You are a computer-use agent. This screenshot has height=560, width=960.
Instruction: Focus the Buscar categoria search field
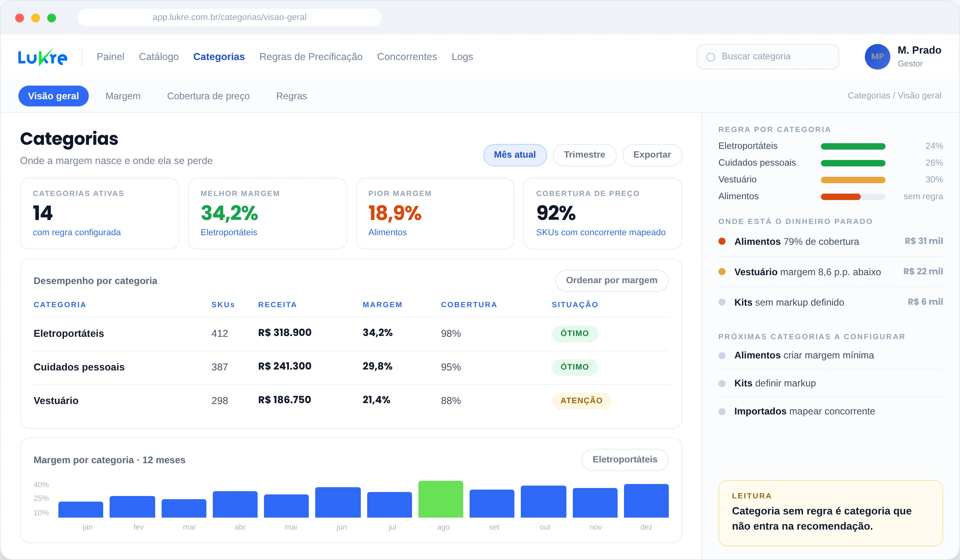[x=768, y=57]
